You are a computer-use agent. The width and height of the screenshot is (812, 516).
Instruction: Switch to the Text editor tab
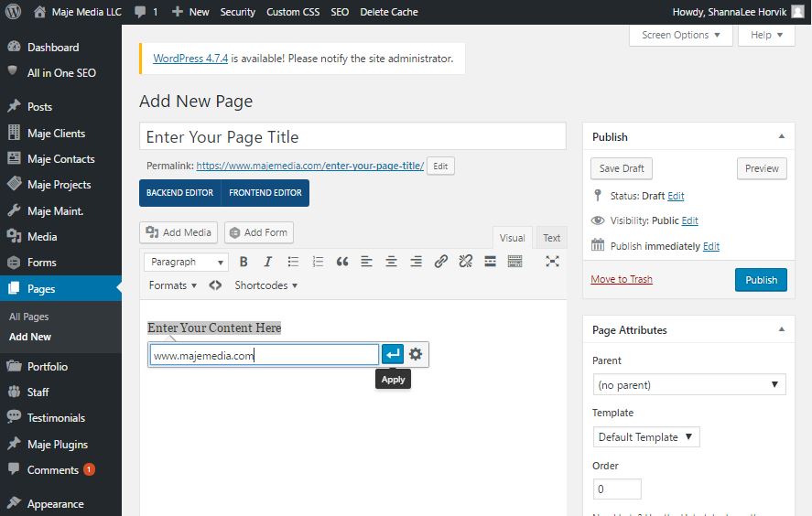551,238
